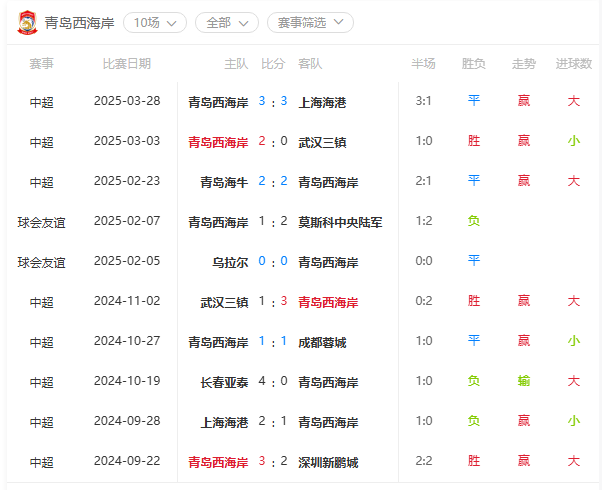Click 武汉三镇 host team in 2024-11-02 row
This screenshot has width=602, height=490.
(x=224, y=303)
